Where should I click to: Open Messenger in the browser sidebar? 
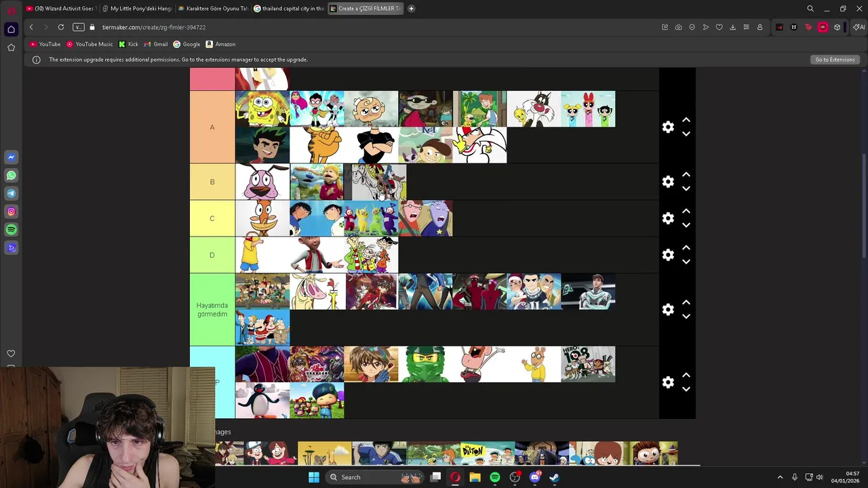(x=11, y=157)
